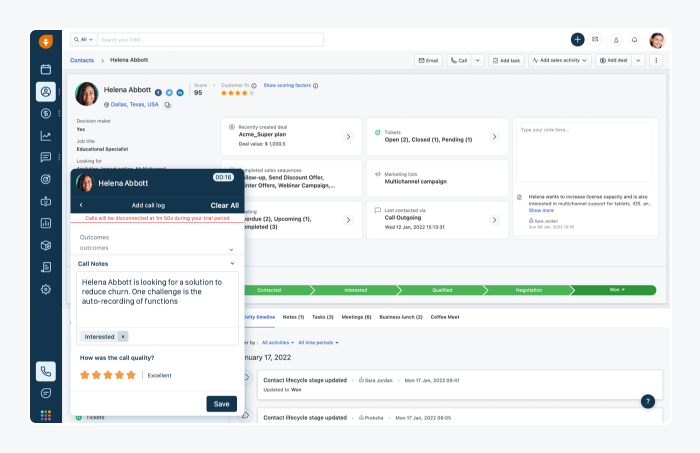Open Helena Abbott's Twitter profile icon
700x453 pixels.
coord(169,92)
